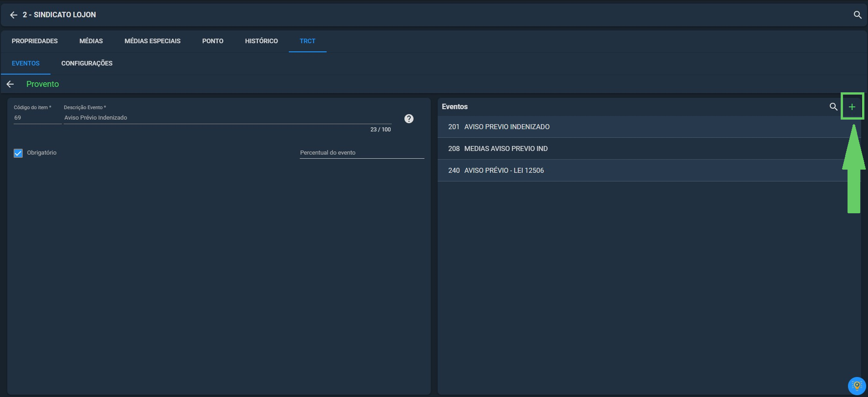Viewport: 868px width, 397px height.
Task: Click the Código do item field
Action: 37,118
